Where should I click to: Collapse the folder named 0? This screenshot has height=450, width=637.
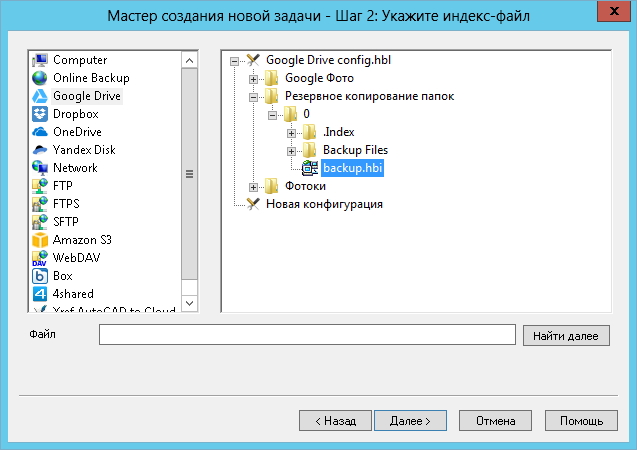pyautogui.click(x=273, y=115)
